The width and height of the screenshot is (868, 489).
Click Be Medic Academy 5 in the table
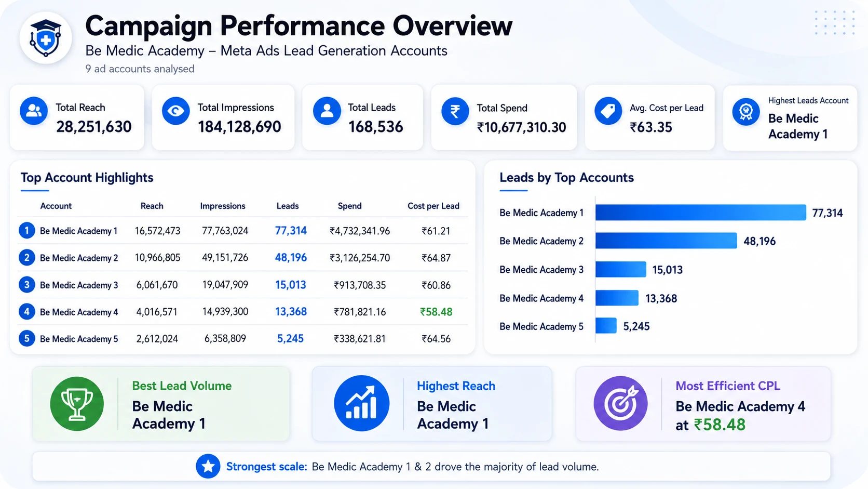79,339
